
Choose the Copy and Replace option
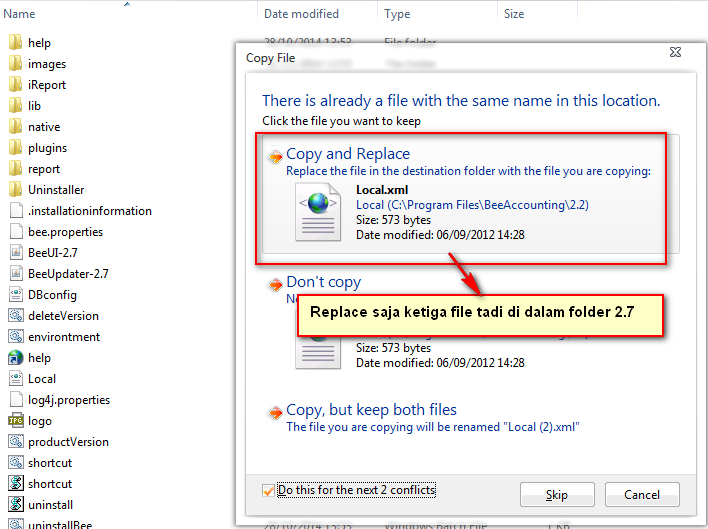(x=470, y=195)
